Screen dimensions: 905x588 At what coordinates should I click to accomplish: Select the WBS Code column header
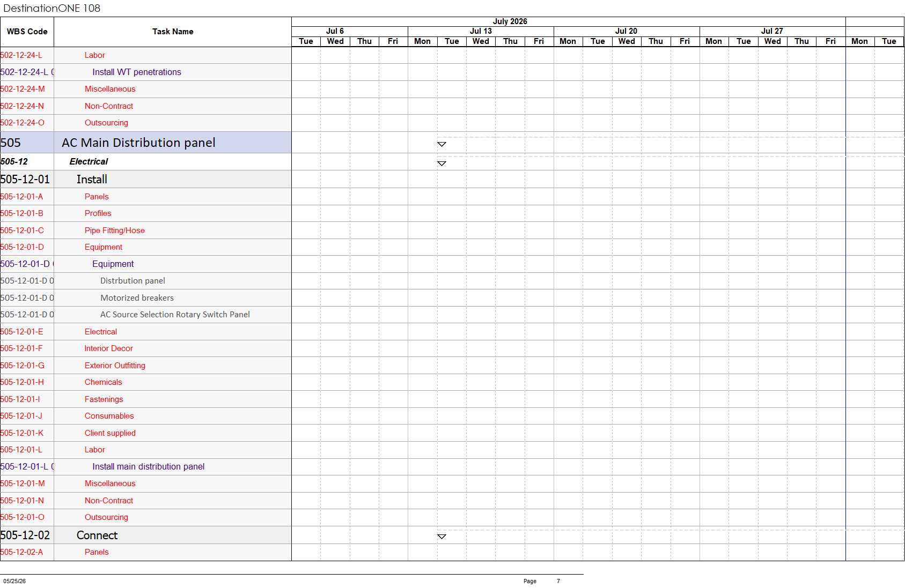[27, 32]
